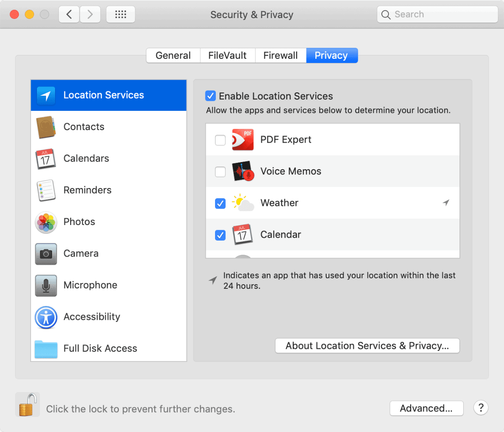504x432 pixels.
Task: Click the Photos flower icon
Action: [46, 222]
